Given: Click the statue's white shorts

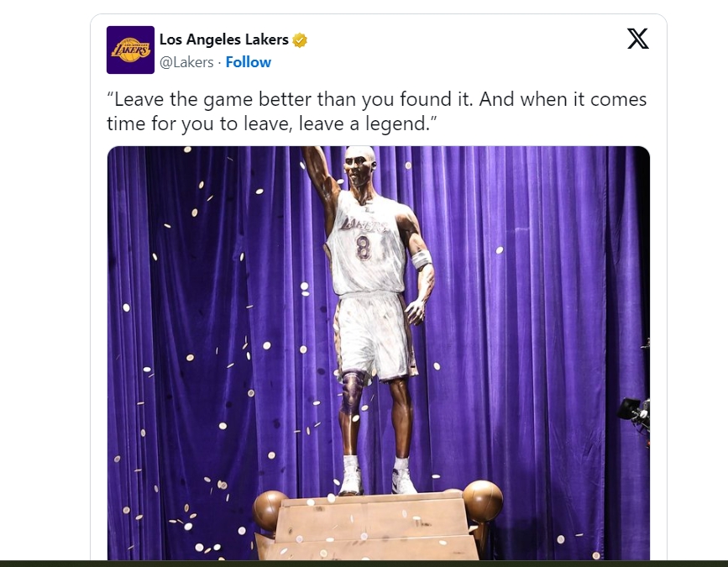Looking at the screenshot, I should [x=371, y=337].
